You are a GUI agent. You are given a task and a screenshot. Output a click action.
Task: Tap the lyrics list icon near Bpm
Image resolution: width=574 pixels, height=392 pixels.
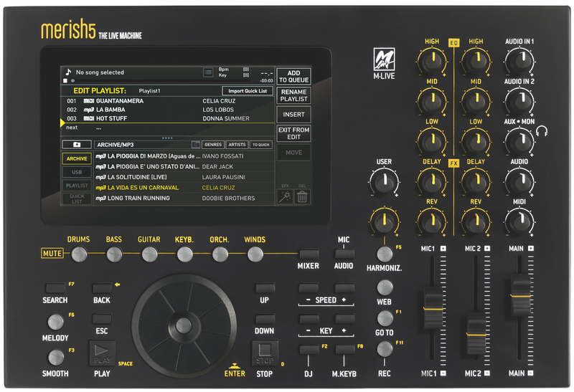(208, 72)
